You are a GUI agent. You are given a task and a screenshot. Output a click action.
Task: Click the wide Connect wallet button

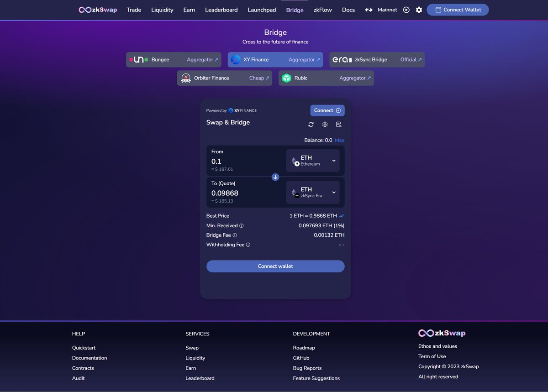(275, 266)
